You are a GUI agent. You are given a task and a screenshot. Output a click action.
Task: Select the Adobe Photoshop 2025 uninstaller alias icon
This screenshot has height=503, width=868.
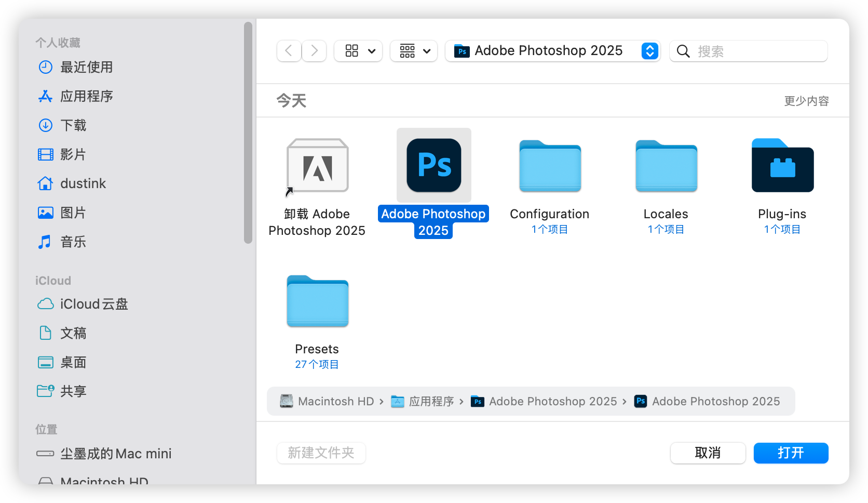click(x=317, y=166)
